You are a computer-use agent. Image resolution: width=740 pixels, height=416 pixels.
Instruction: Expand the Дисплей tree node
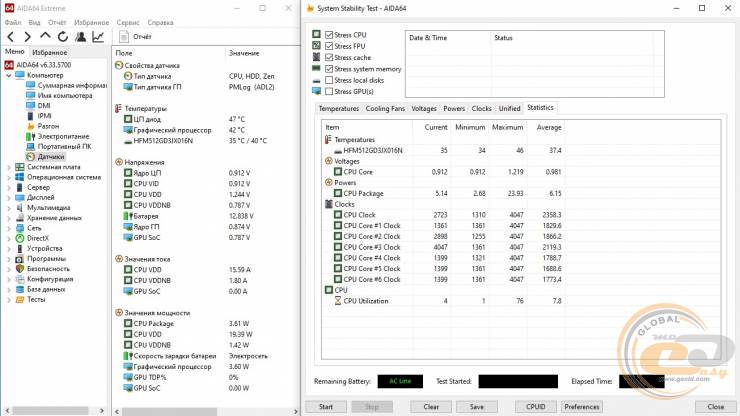8,198
